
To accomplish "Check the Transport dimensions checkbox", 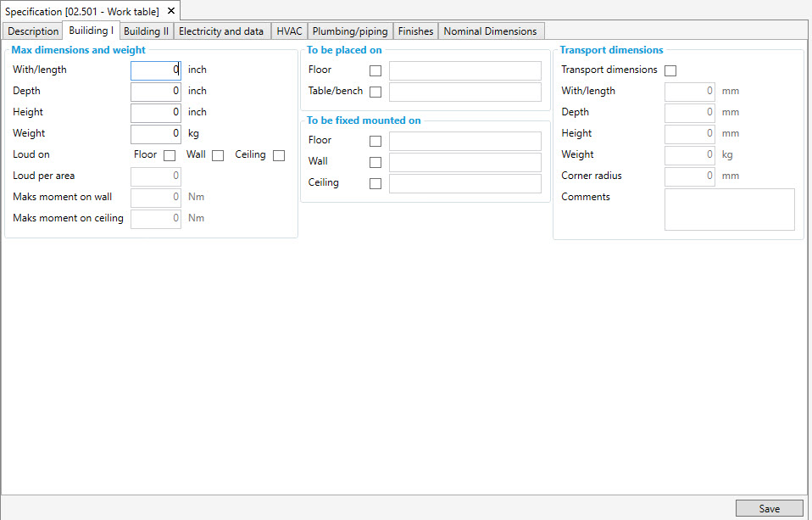I will click(670, 70).
